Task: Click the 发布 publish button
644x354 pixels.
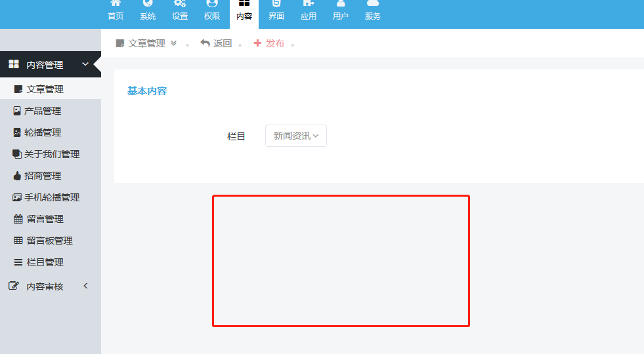Action: click(x=269, y=43)
